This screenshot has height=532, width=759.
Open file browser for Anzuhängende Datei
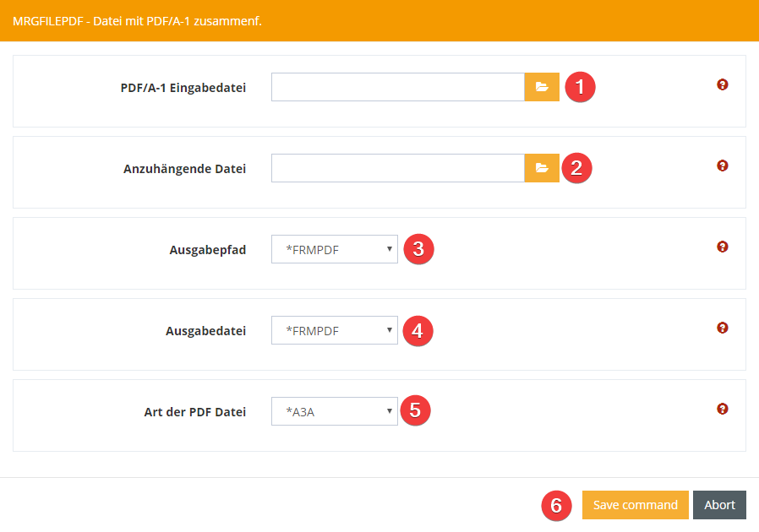542,168
